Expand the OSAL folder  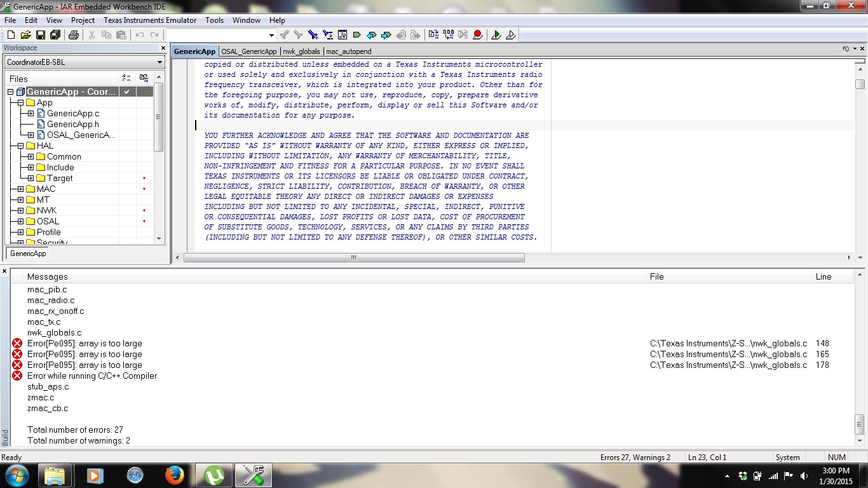tap(20, 222)
